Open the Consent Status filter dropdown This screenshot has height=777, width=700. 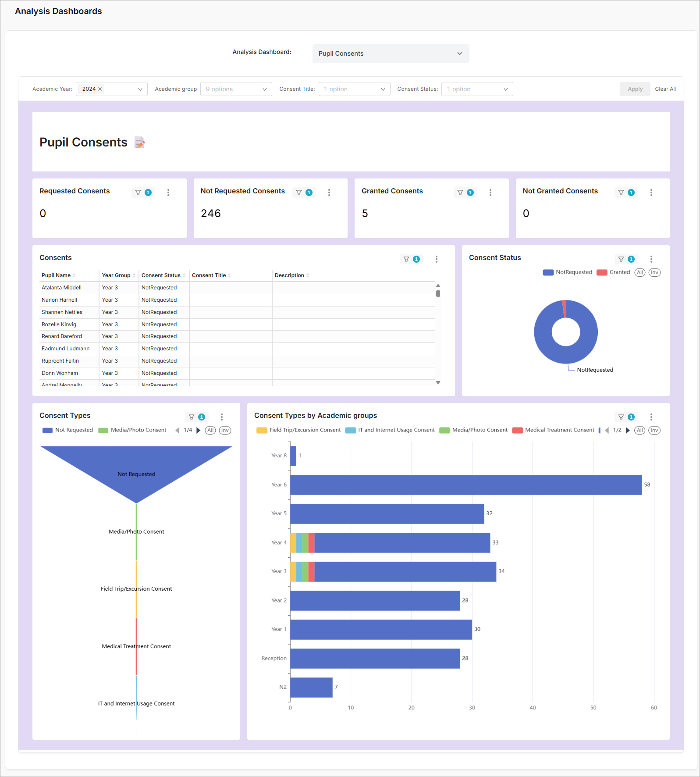coord(477,89)
